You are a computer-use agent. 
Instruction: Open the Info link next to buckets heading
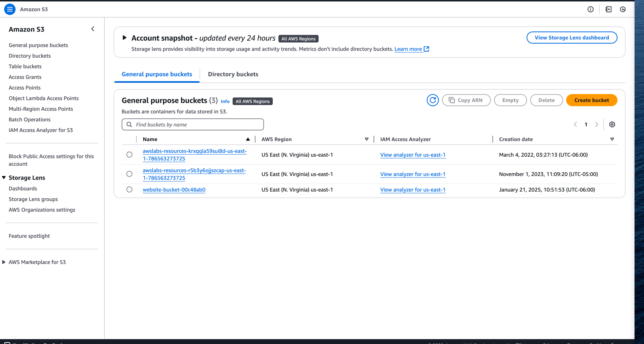pyautogui.click(x=225, y=101)
